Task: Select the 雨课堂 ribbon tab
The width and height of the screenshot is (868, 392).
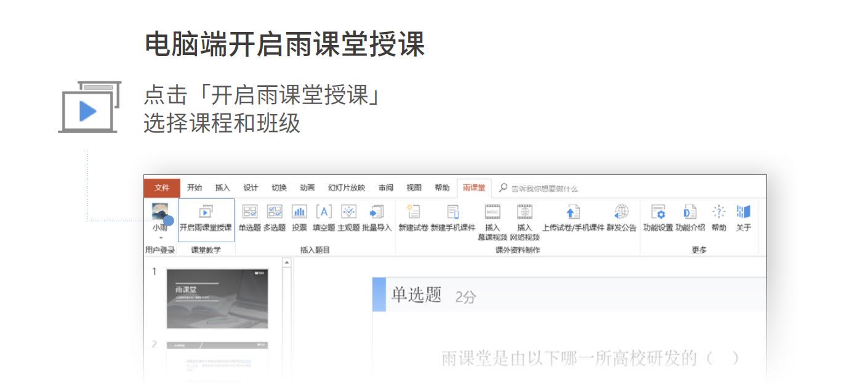Action: tap(474, 188)
